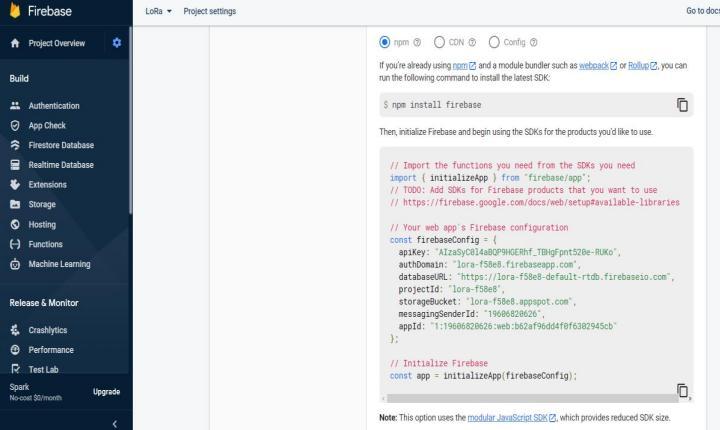Open Firestore Database in the sidebar

click(x=61, y=145)
